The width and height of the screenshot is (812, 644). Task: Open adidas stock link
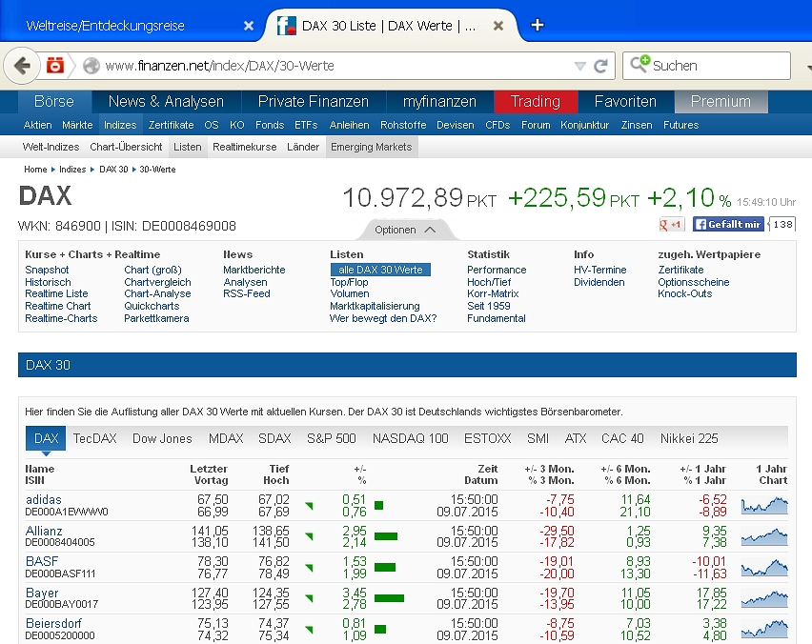pyautogui.click(x=44, y=499)
